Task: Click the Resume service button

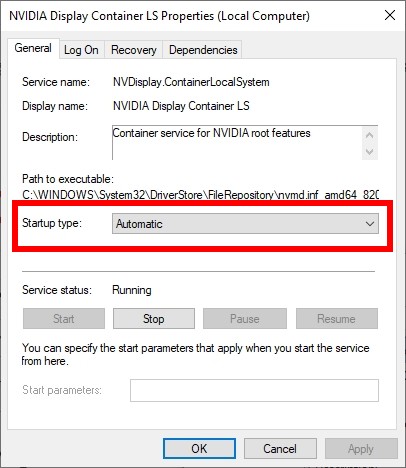Action: (337, 319)
